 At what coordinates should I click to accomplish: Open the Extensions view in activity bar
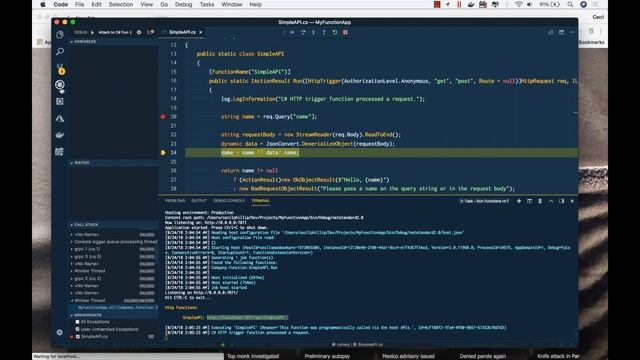pos(60,102)
